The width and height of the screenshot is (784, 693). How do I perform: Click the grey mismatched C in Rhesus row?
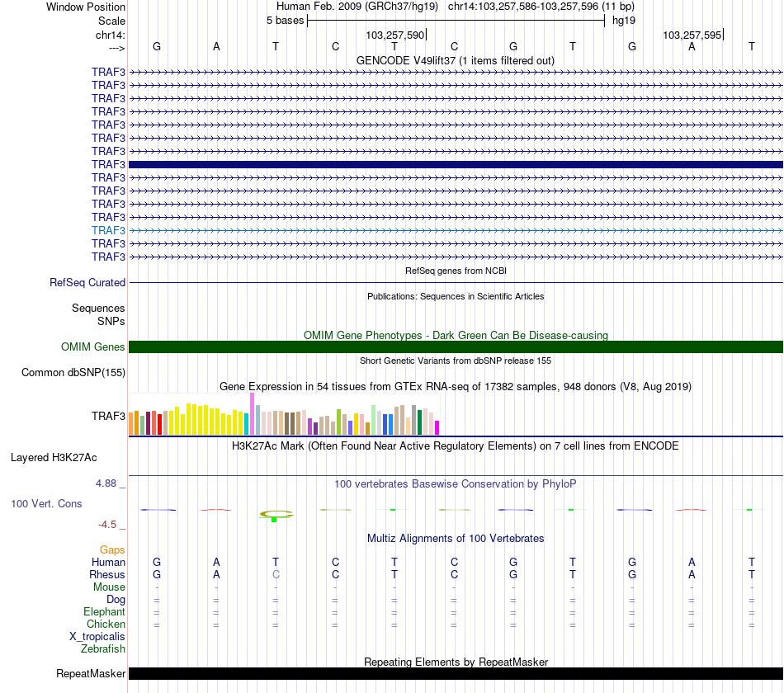276,575
